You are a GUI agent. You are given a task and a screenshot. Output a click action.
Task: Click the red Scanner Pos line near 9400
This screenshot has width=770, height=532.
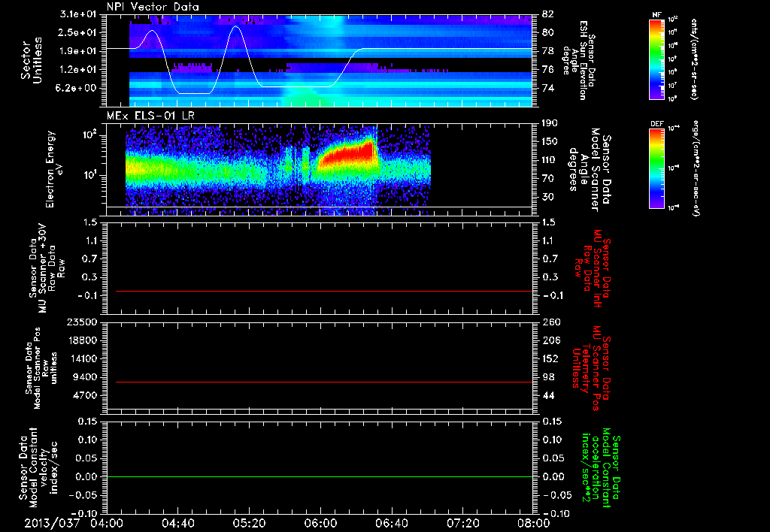click(x=324, y=382)
